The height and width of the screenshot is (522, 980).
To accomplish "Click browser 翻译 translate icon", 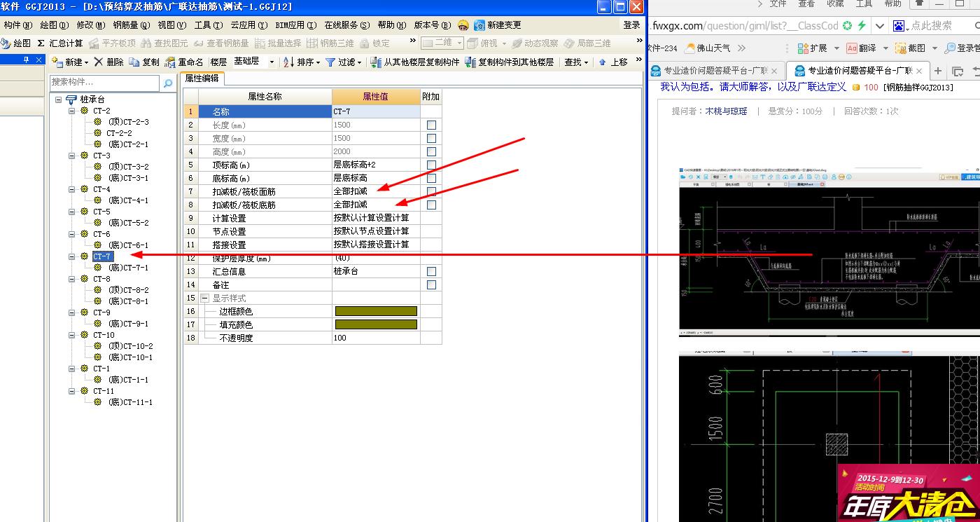I will pos(852,48).
